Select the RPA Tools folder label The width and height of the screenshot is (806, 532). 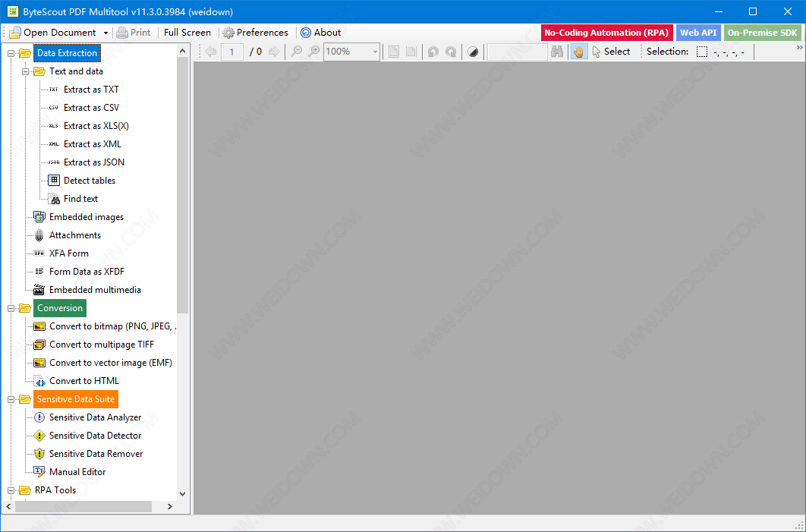(55, 490)
